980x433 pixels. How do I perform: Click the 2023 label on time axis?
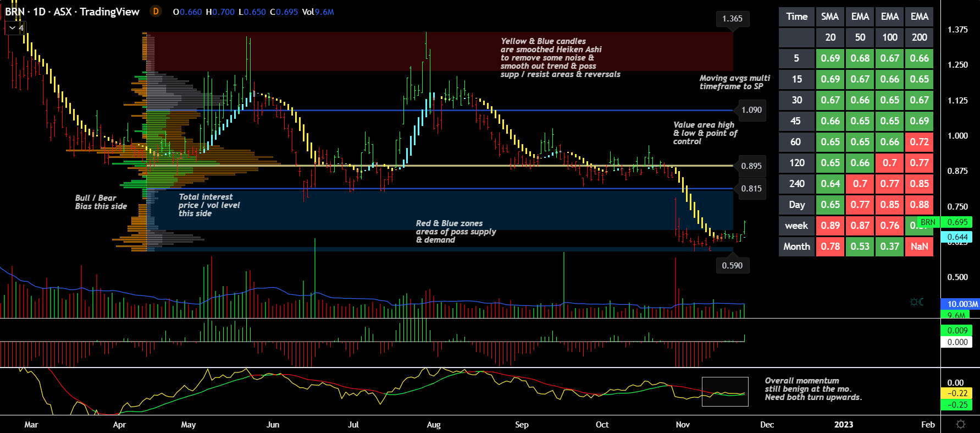point(843,424)
